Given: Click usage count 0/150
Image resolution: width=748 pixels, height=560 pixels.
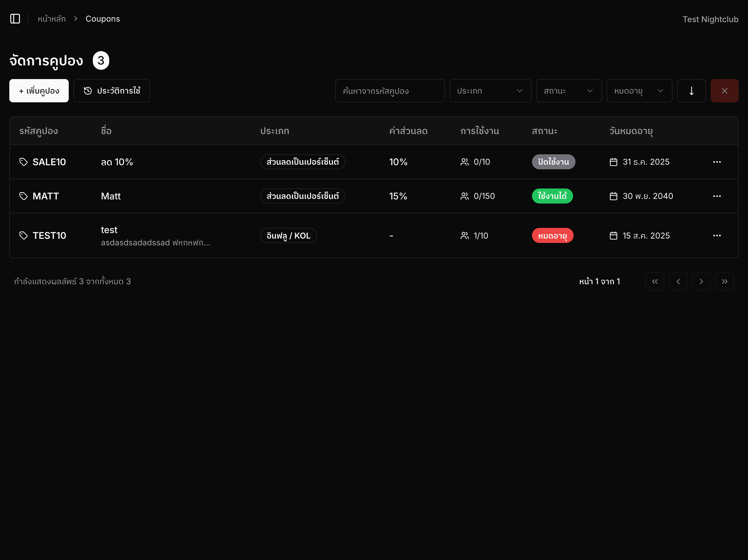Looking at the screenshot, I should 484,196.
